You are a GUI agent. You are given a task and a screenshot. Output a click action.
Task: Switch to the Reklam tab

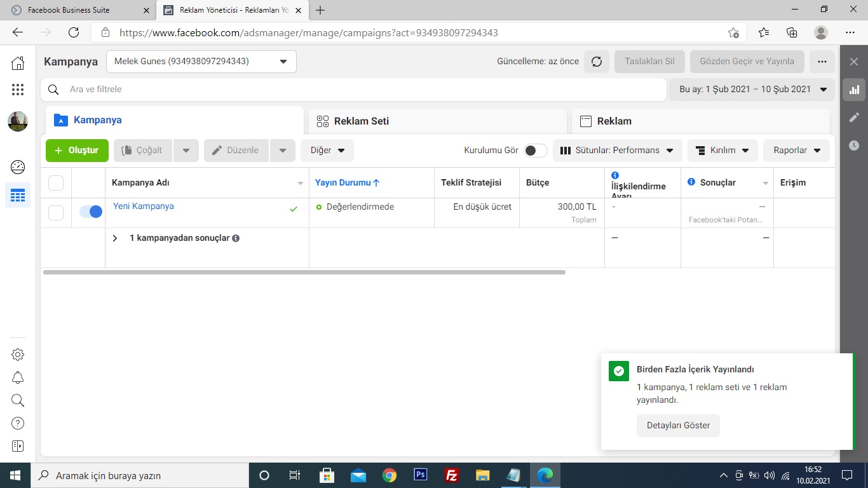coord(701,121)
